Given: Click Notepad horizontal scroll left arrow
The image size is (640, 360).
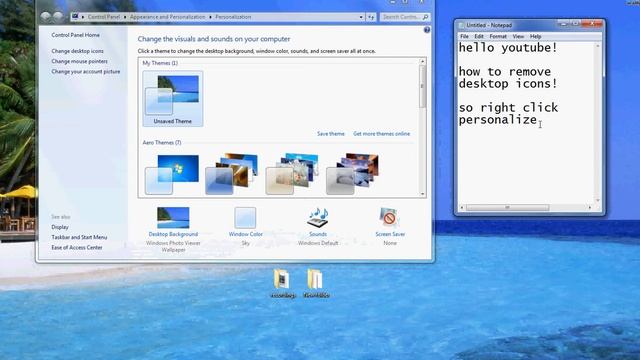Looking at the screenshot, I should [x=462, y=207].
